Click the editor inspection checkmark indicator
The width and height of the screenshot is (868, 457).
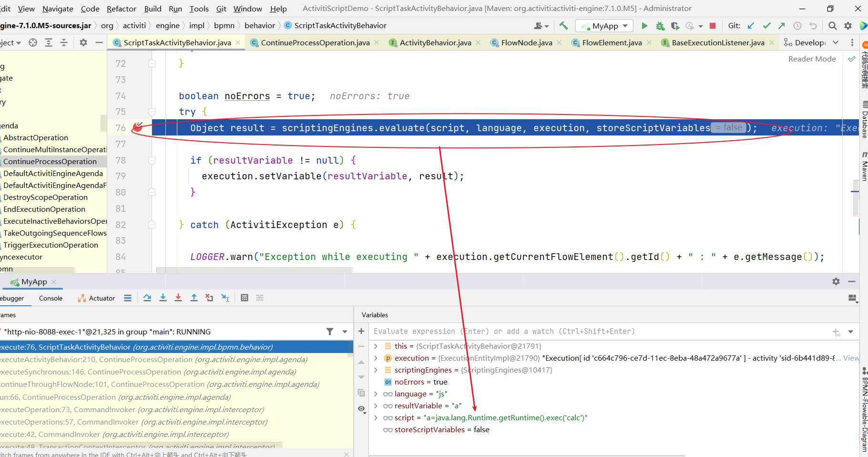pos(851,59)
